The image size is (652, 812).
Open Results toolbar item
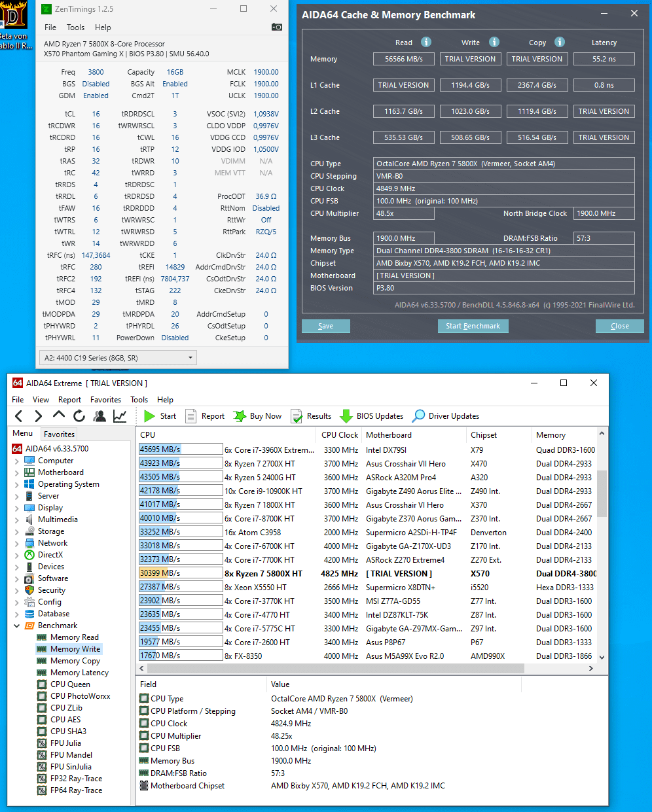pyautogui.click(x=311, y=416)
